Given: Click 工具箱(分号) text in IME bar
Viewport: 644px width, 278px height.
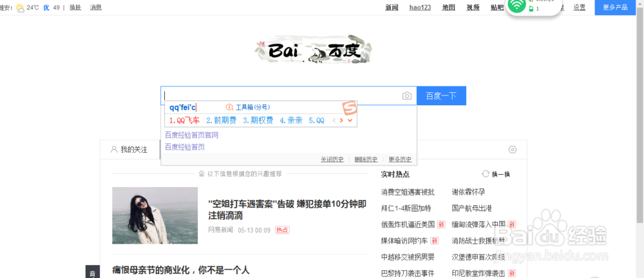Looking at the screenshot, I should point(252,107).
